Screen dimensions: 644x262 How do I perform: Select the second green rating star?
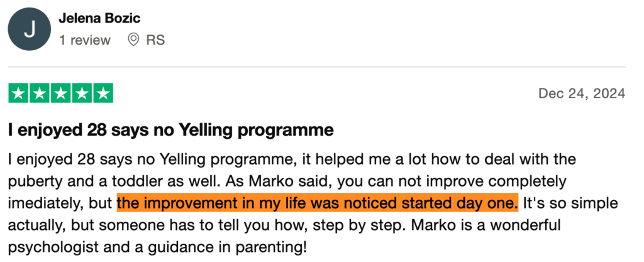click(x=40, y=94)
